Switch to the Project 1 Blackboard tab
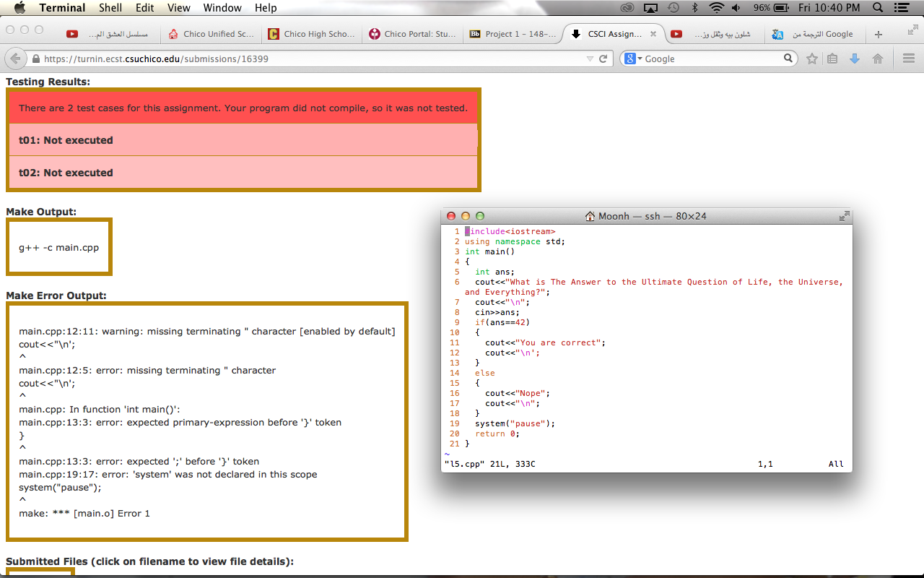The width and height of the screenshot is (924, 578). point(513,34)
